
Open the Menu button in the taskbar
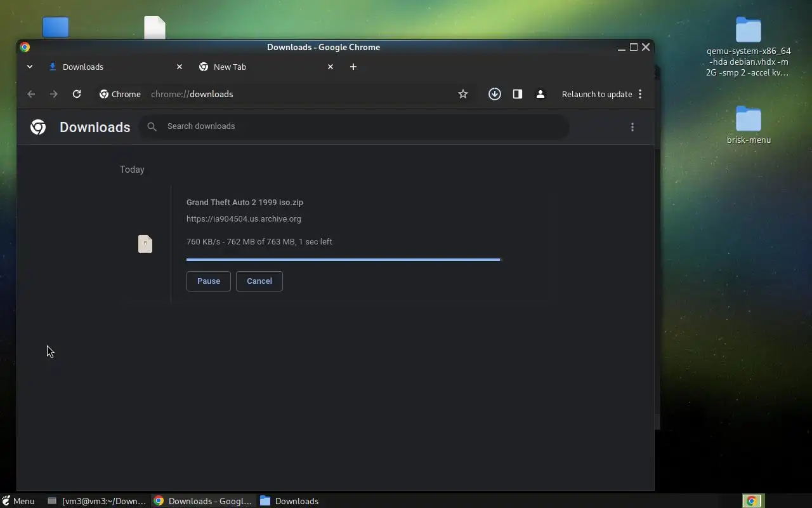click(18, 501)
